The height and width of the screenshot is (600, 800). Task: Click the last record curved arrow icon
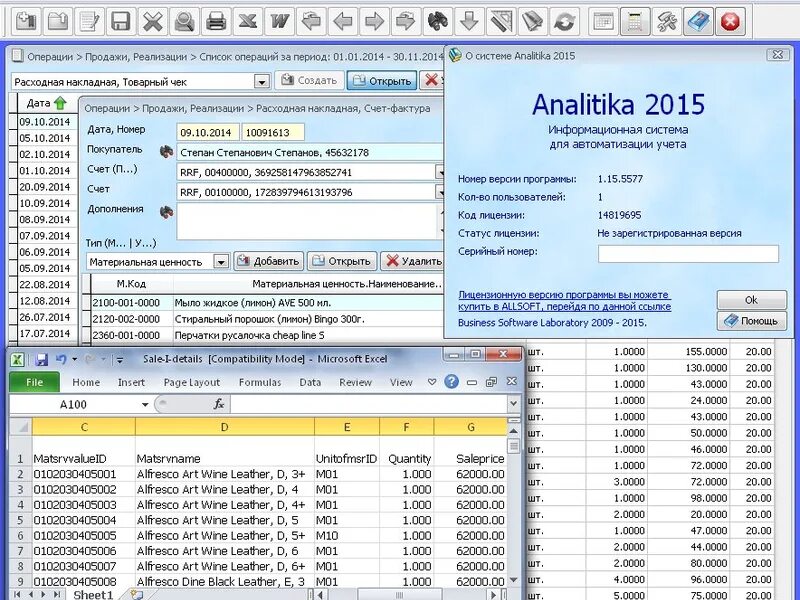(x=406, y=21)
